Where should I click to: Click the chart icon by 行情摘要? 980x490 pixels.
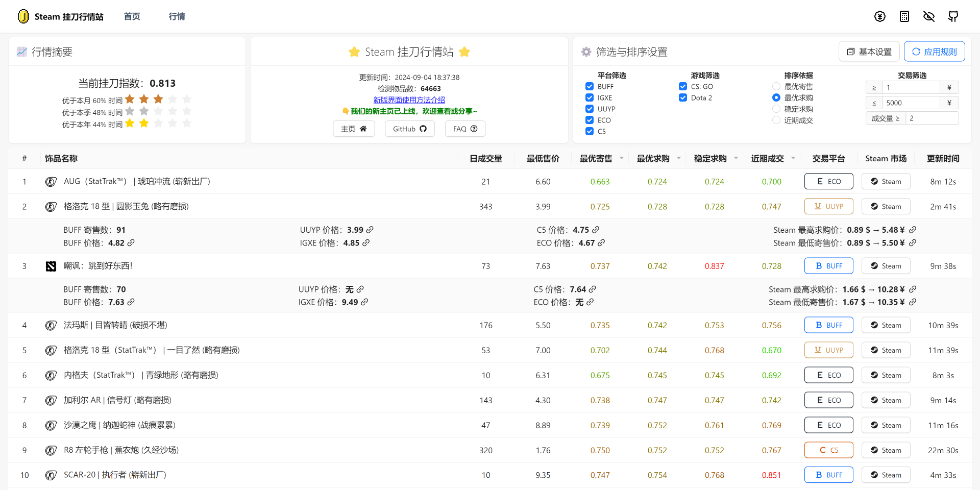[22, 52]
